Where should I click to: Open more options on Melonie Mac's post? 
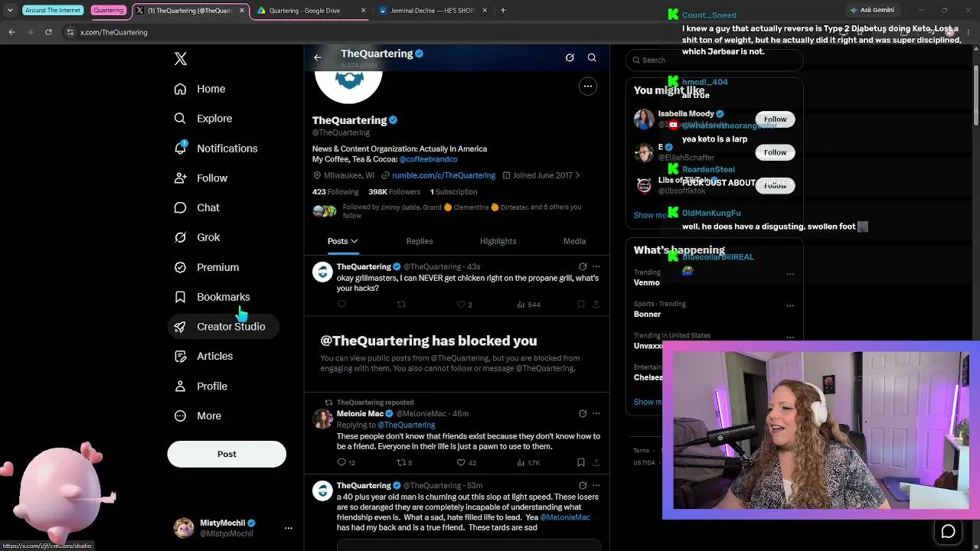tap(596, 414)
